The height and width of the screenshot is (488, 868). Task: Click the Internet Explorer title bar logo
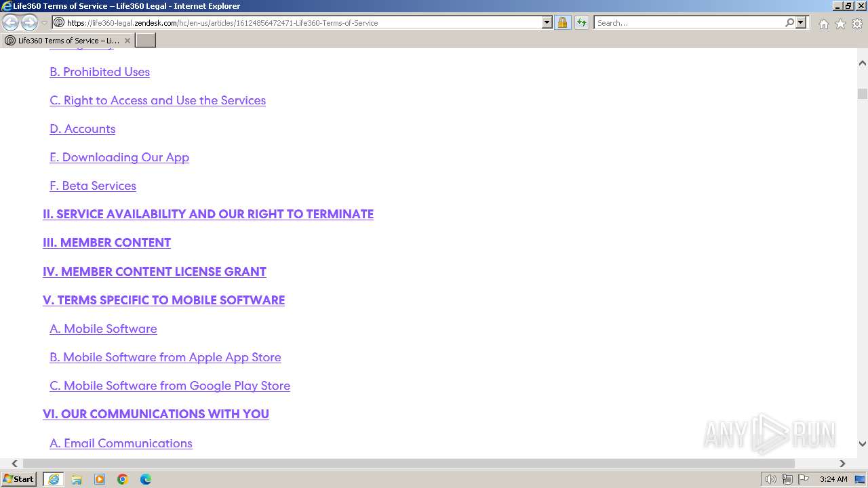pos(7,6)
